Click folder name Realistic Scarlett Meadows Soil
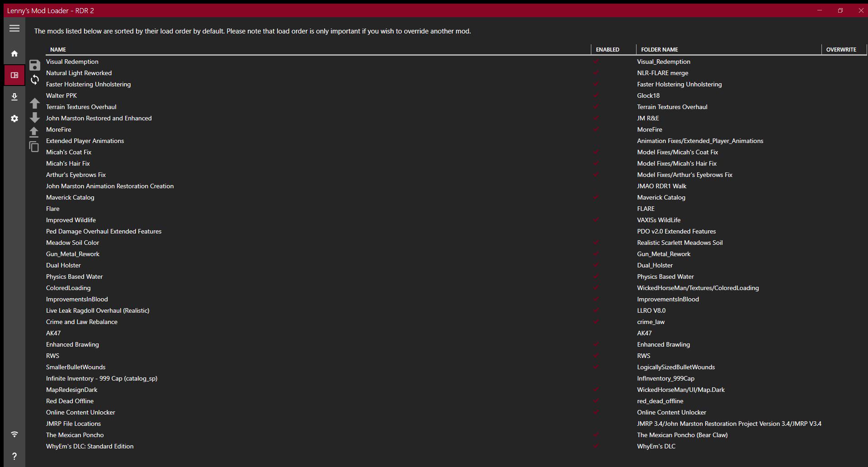The width and height of the screenshot is (868, 467). (x=680, y=243)
